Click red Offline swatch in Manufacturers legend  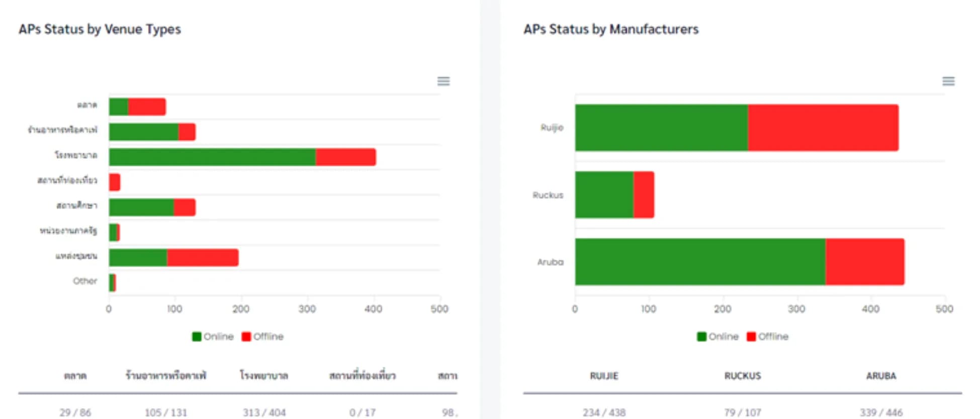coord(751,337)
